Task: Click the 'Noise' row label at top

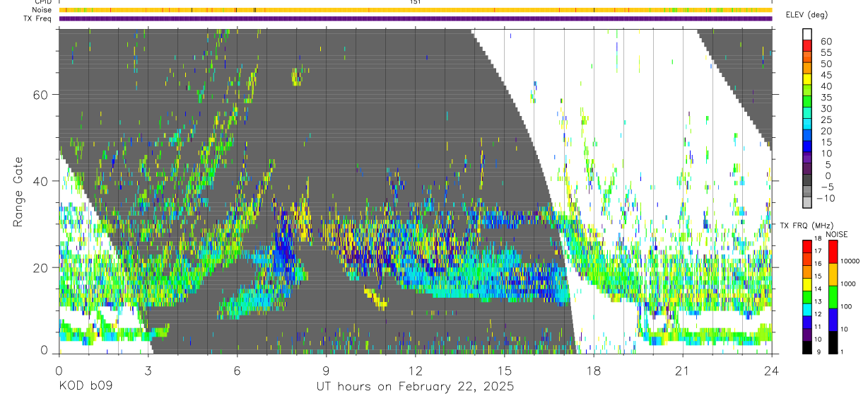Action: point(41,10)
